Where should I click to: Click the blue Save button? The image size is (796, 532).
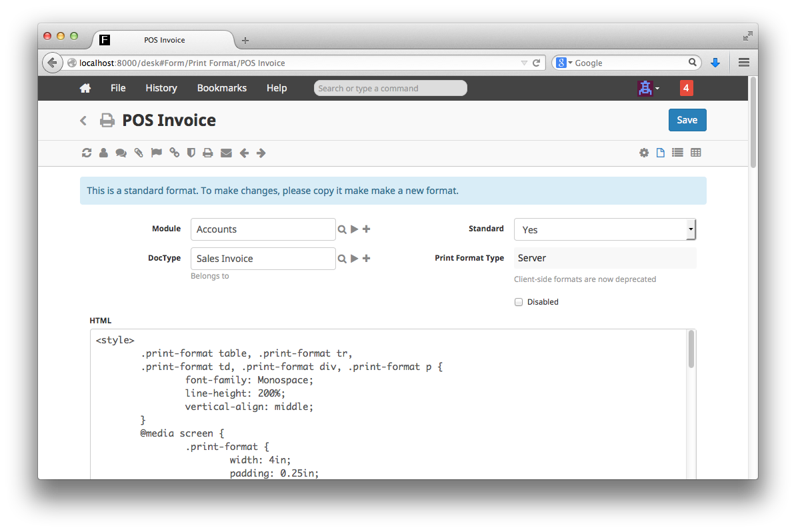coord(687,120)
